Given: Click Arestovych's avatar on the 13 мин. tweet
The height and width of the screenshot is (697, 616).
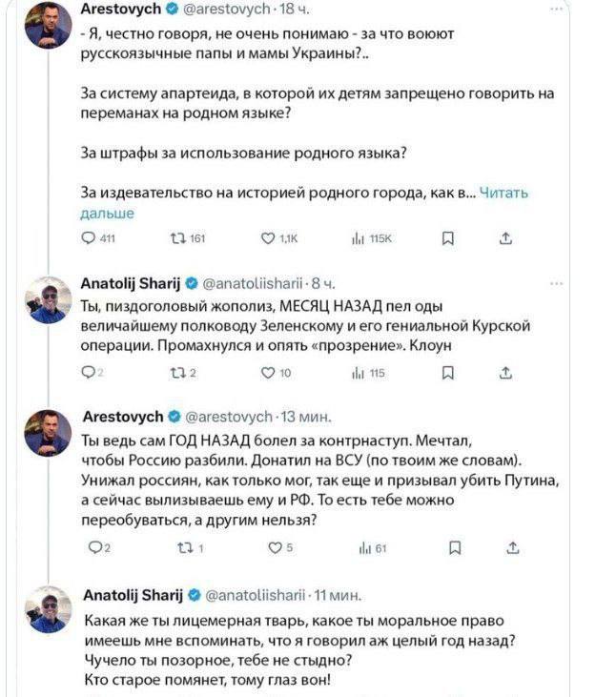Looking at the screenshot, I should coord(48,434).
